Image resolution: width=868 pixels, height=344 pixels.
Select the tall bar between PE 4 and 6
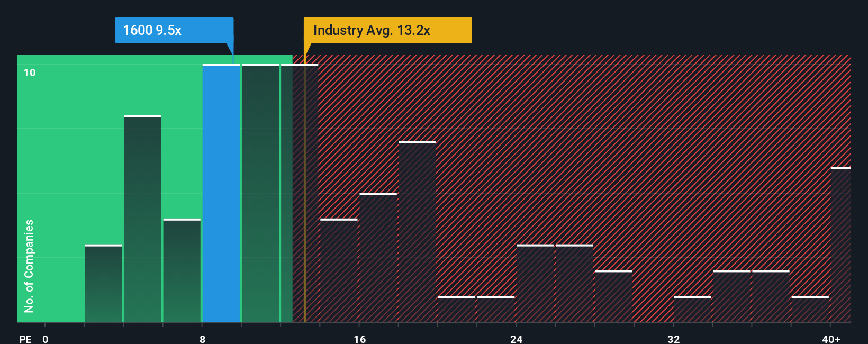tap(142, 219)
